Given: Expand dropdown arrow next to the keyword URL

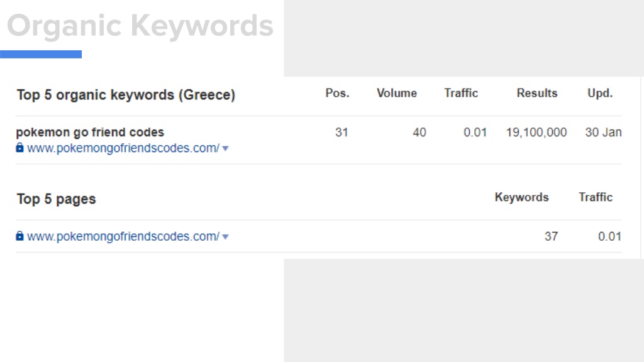Looking at the screenshot, I should pos(225,148).
